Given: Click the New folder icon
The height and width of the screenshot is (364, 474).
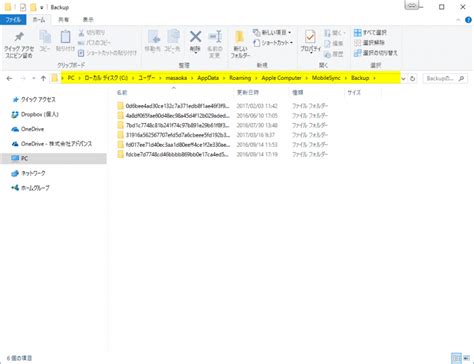Looking at the screenshot, I should [x=240, y=37].
